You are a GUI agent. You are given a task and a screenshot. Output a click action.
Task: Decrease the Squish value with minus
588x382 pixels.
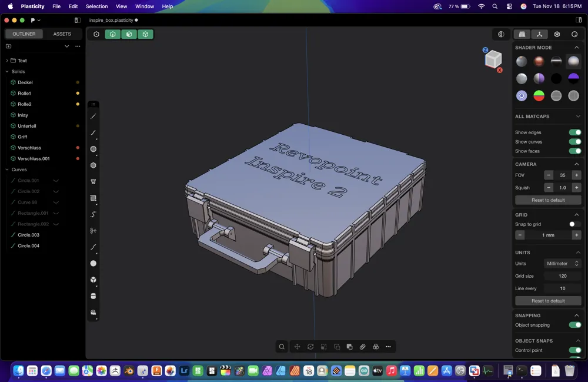[x=549, y=188]
